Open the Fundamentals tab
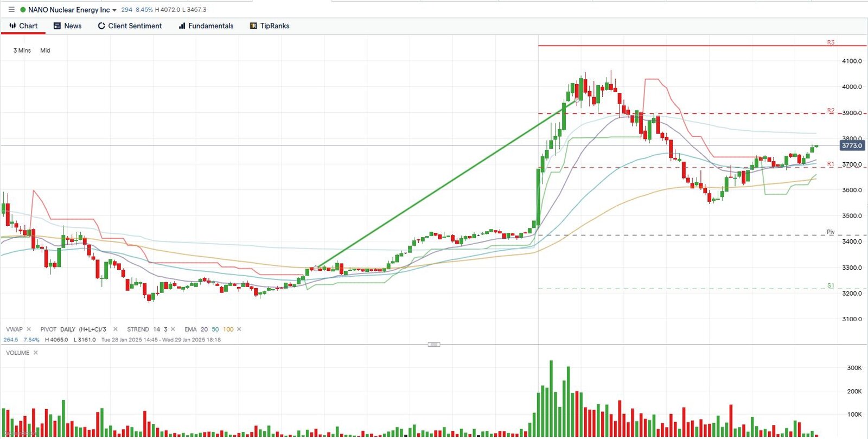Image resolution: width=868 pixels, height=439 pixels. pos(206,26)
